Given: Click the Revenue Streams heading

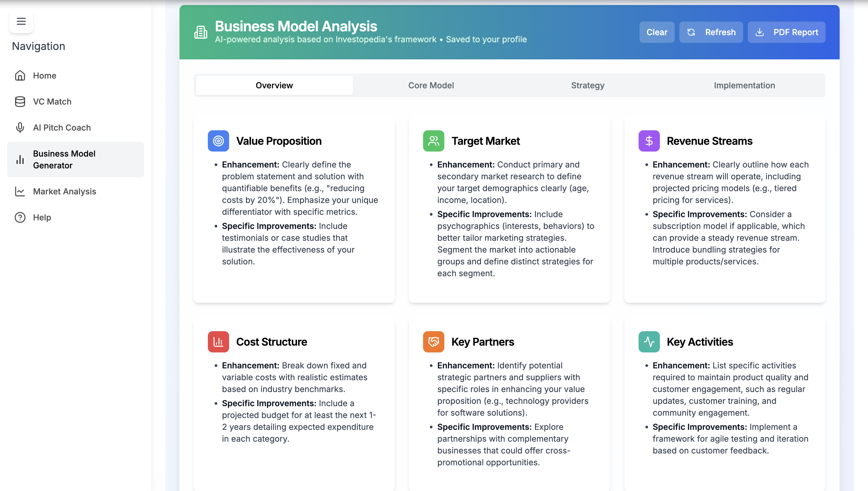Looking at the screenshot, I should pyautogui.click(x=709, y=141).
